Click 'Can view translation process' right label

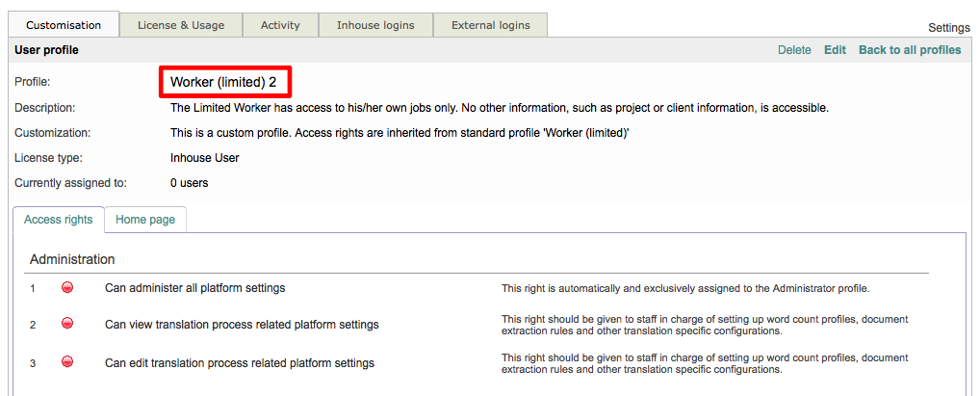click(x=242, y=325)
